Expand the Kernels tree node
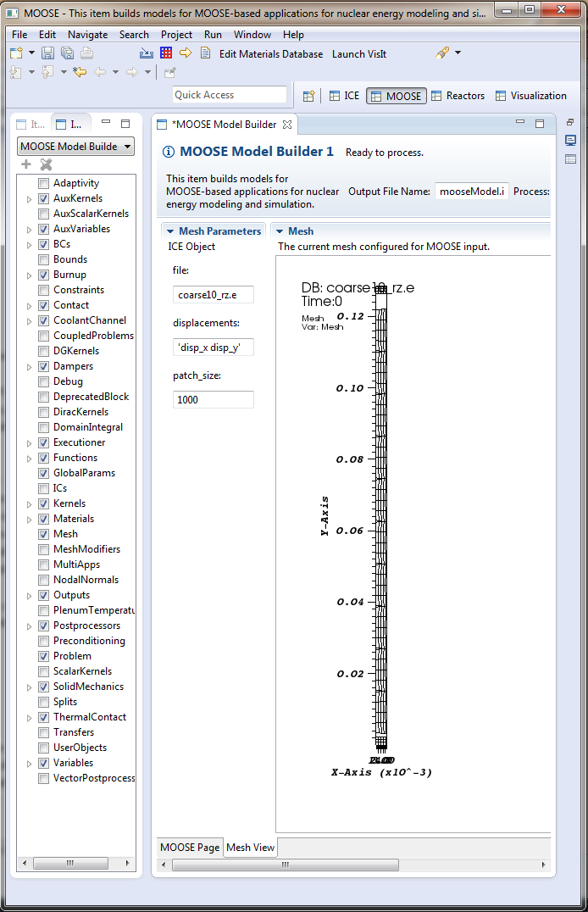Screen dimensions: 588x912 [x=29, y=504]
